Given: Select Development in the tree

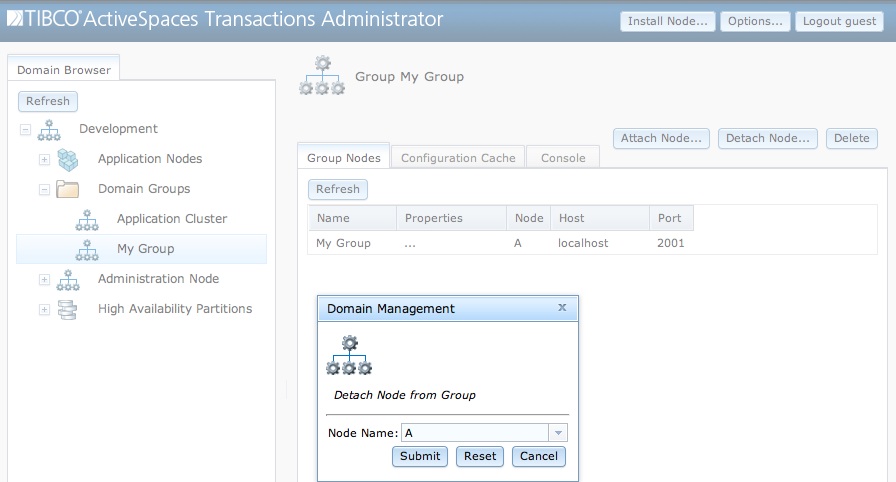Looking at the screenshot, I should pyautogui.click(x=118, y=129).
